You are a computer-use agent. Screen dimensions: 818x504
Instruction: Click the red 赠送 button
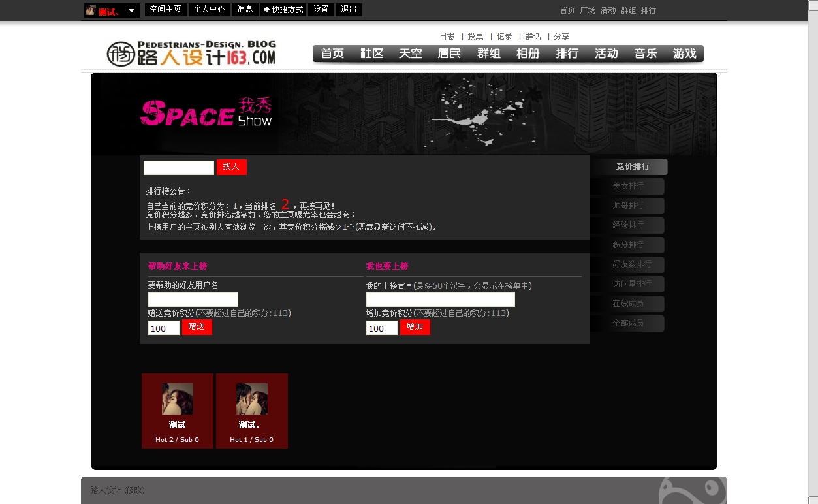(x=197, y=327)
